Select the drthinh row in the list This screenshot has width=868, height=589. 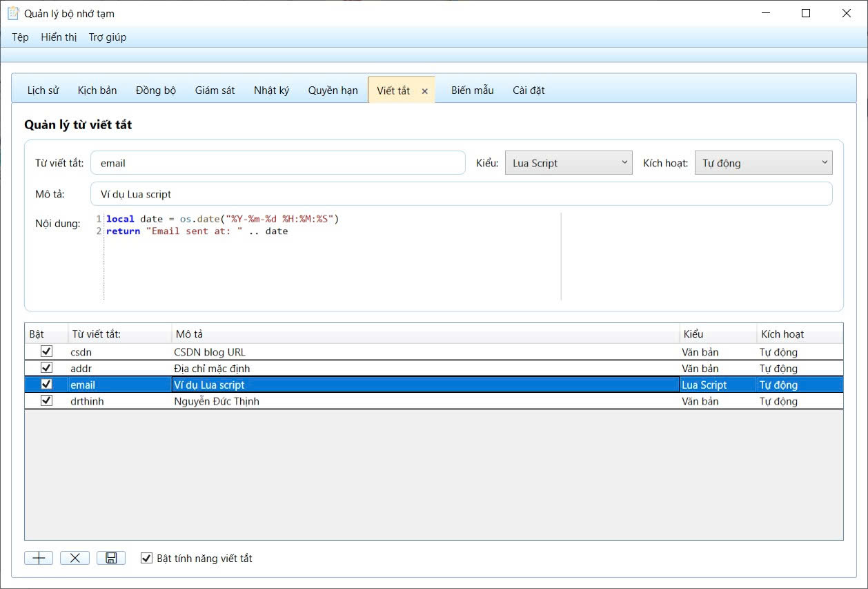click(345, 401)
